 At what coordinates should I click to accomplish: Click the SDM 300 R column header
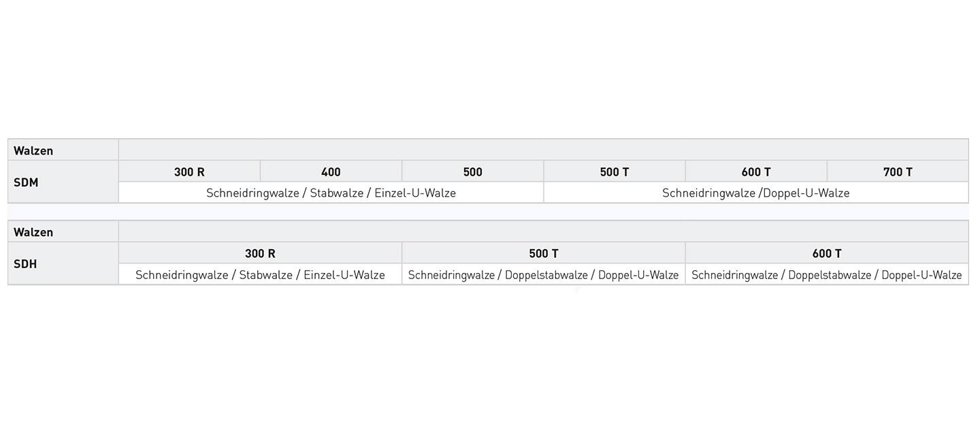pos(189,172)
